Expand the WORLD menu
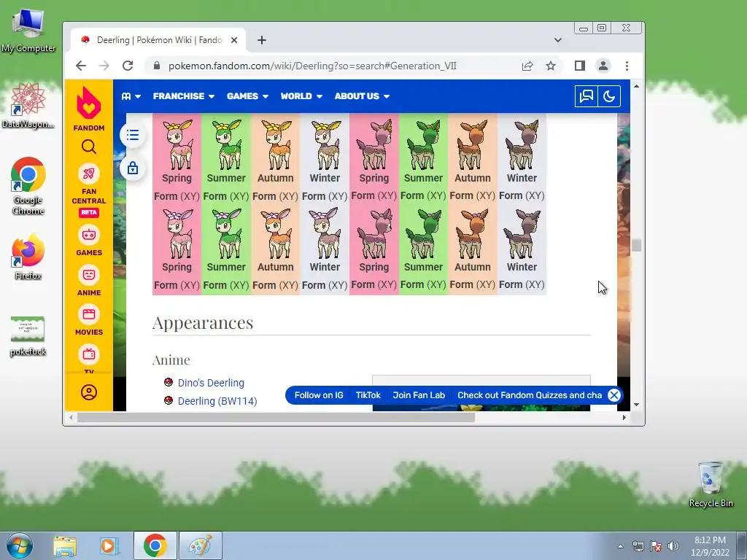The width and height of the screenshot is (747, 560). pos(301,96)
